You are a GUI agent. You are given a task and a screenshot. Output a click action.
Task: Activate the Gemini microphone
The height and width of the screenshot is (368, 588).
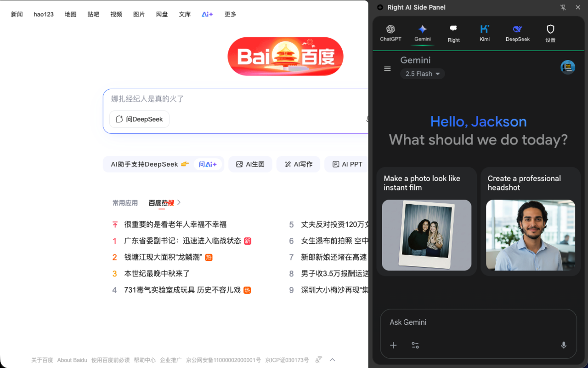pyautogui.click(x=564, y=345)
